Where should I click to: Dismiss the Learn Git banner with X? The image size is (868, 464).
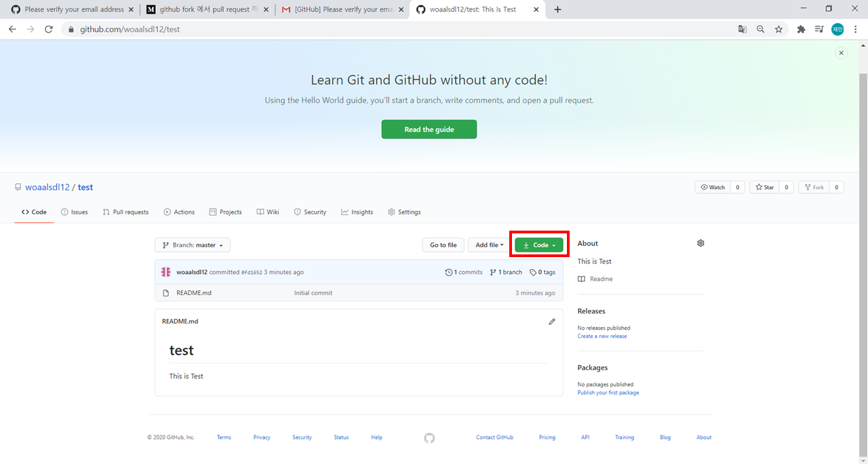point(842,53)
